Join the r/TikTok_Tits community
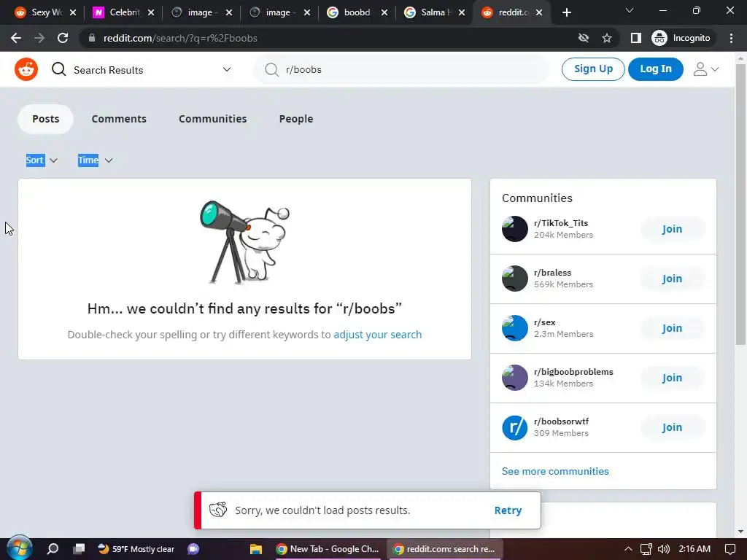 click(672, 229)
